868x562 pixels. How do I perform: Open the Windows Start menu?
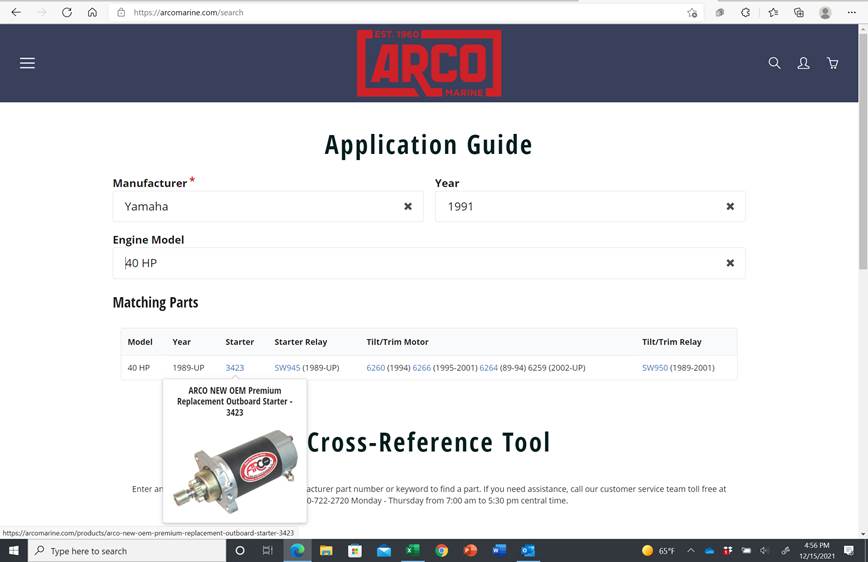pyautogui.click(x=14, y=551)
